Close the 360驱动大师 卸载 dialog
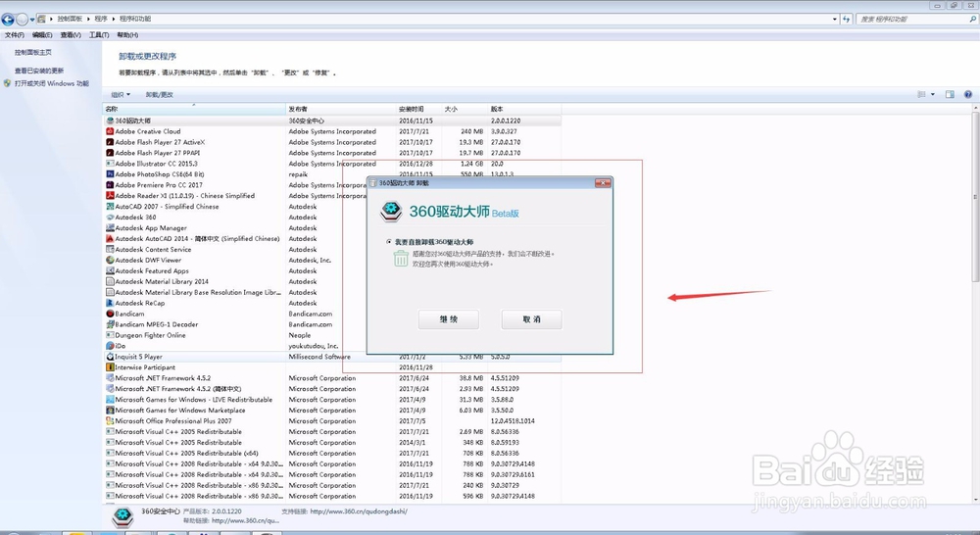The image size is (980, 535). pos(603,183)
